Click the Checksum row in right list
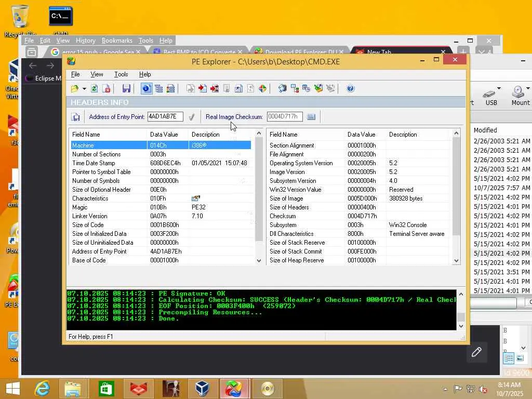This screenshot has height=399, width=532. tap(360, 216)
